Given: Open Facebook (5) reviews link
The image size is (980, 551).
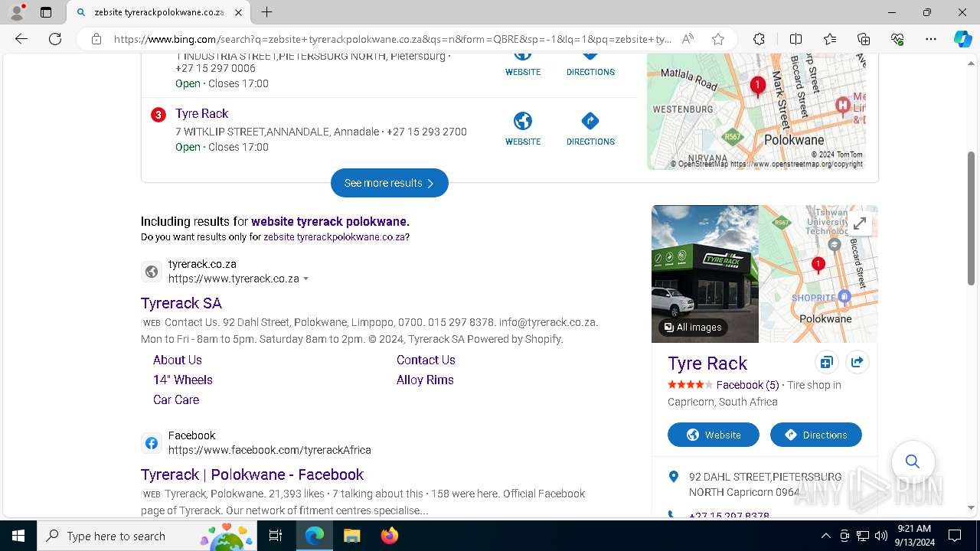Looking at the screenshot, I should [x=747, y=385].
